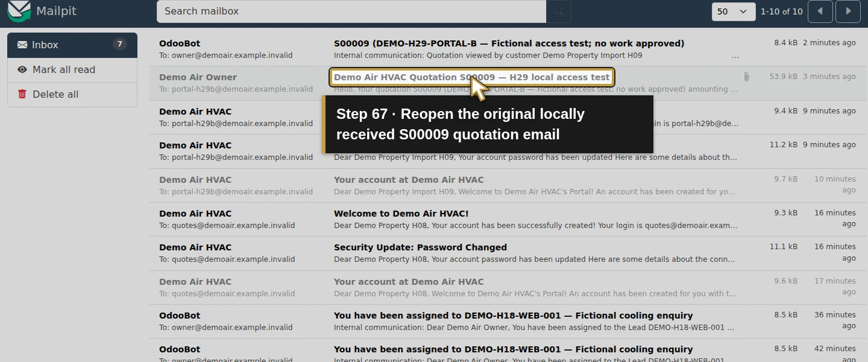
Task: Click the search magnifier button
Action: tap(559, 11)
